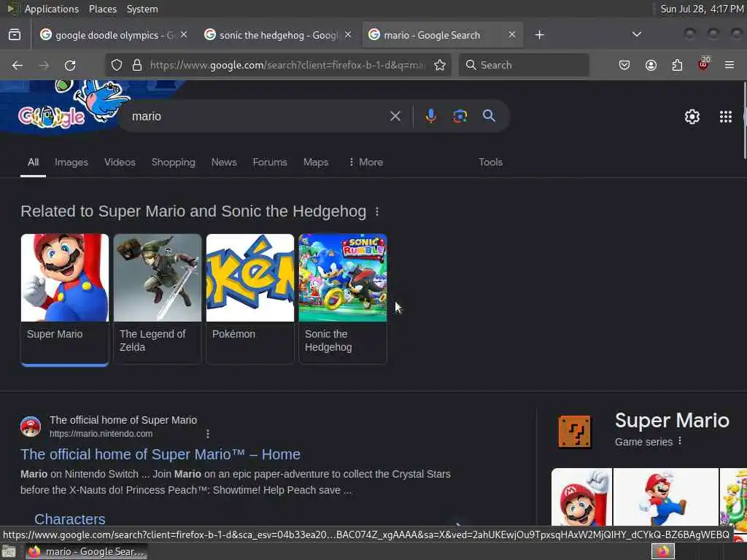Select the Shopping results tab
The width and height of the screenshot is (747, 560).
pos(174,163)
